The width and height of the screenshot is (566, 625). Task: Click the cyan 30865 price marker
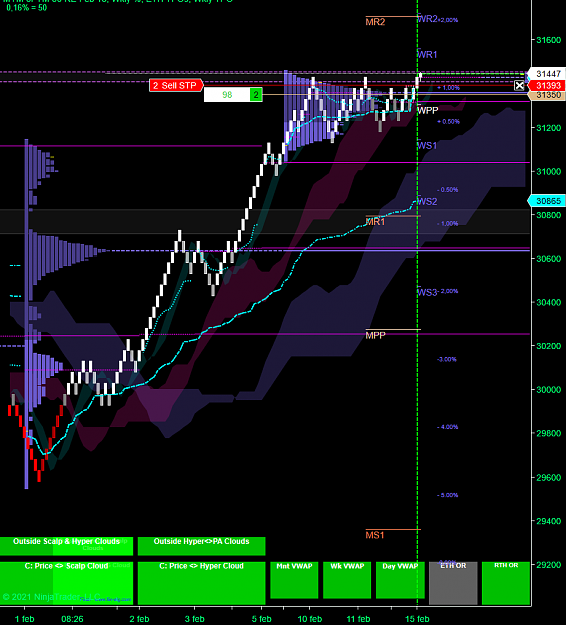547,201
